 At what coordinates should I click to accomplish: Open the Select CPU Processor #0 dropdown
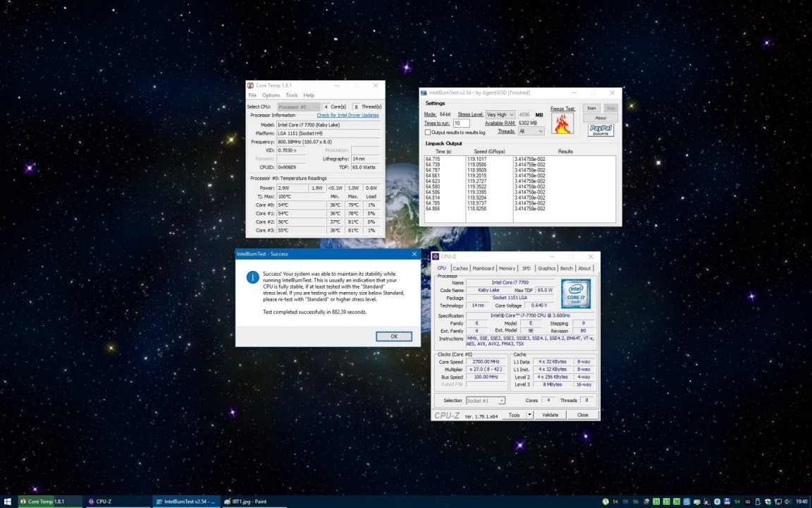(x=298, y=107)
